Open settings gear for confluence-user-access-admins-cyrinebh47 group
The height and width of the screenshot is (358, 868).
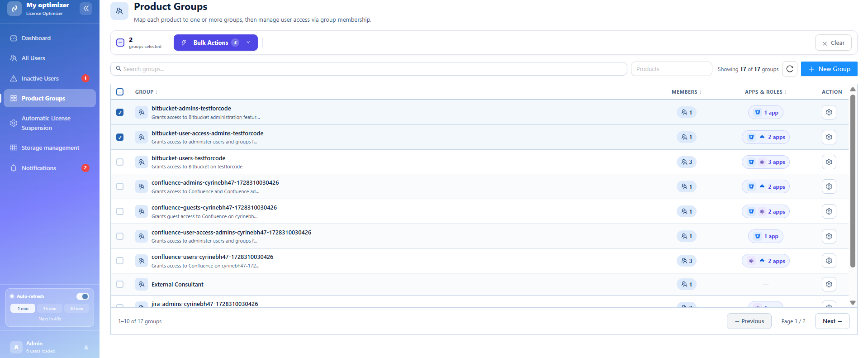pos(829,236)
